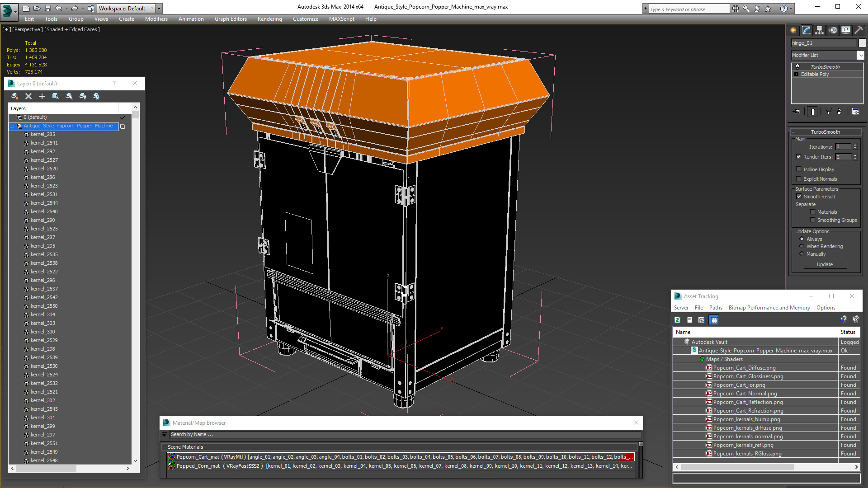The image size is (868, 488).
Task: Open the MAXScript menu
Action: (341, 19)
